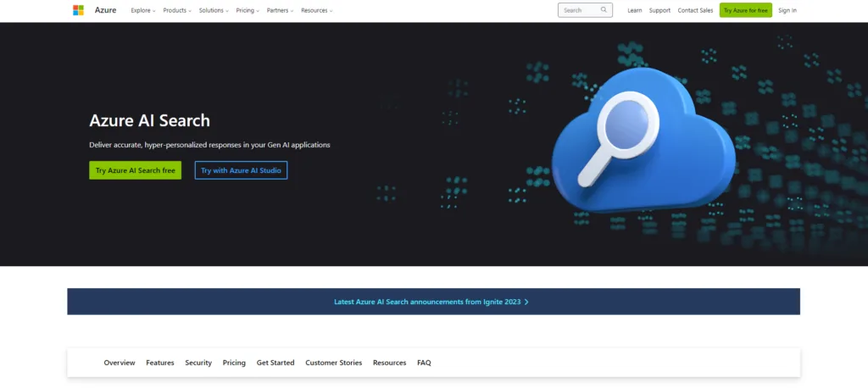Image resolution: width=868 pixels, height=388 pixels.
Task: Click Sign in link
Action: [787, 10]
